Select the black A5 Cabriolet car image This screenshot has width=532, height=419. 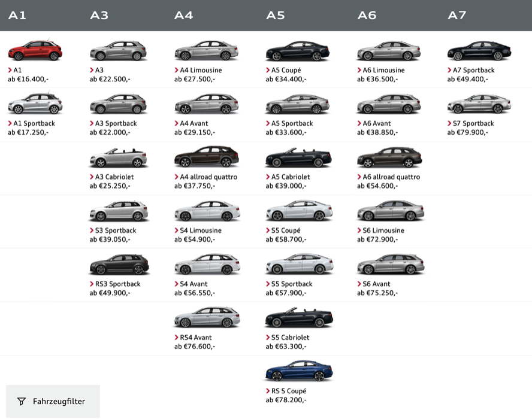click(x=298, y=157)
